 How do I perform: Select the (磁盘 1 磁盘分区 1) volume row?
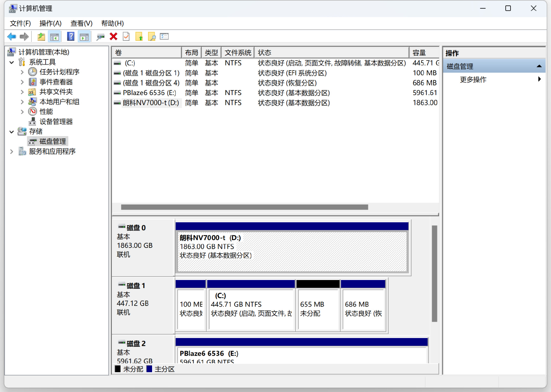pos(275,73)
